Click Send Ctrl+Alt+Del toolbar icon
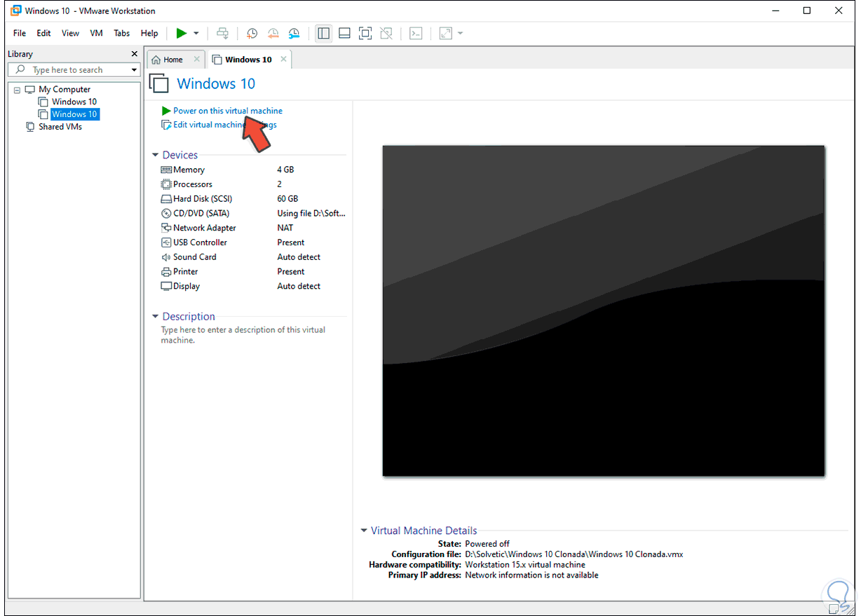The width and height of the screenshot is (861, 616). 222,33
